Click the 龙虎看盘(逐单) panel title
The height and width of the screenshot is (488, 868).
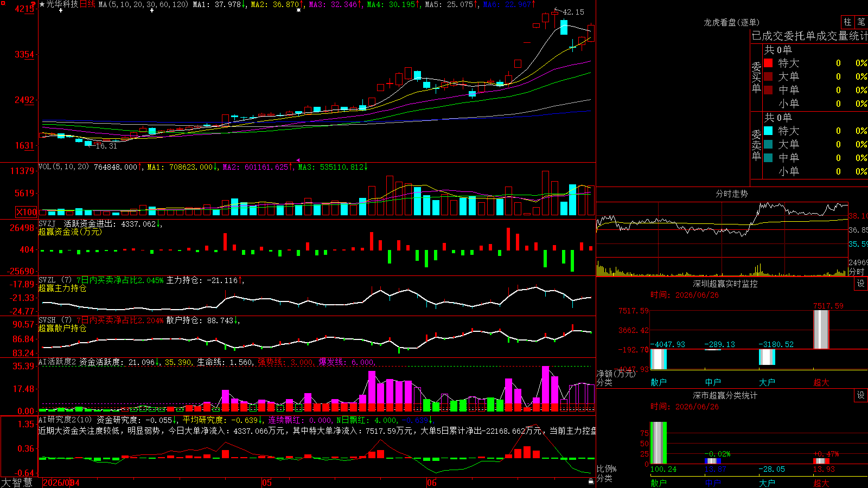pos(731,22)
